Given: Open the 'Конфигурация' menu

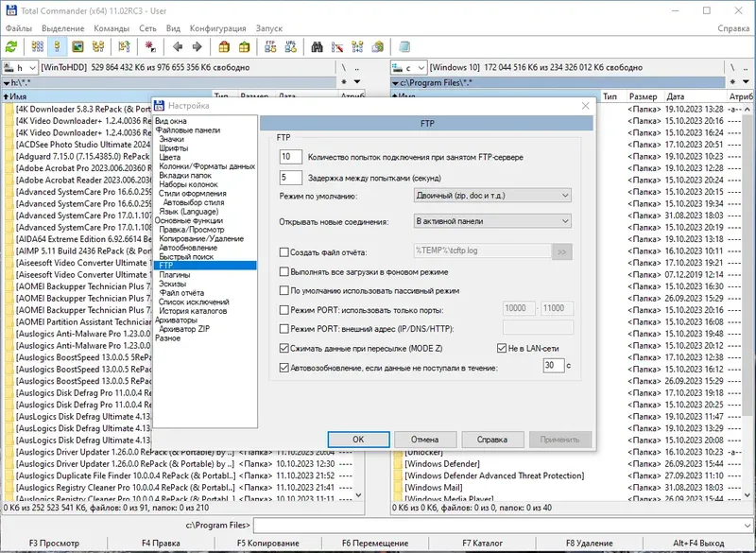Looking at the screenshot, I should (217, 28).
